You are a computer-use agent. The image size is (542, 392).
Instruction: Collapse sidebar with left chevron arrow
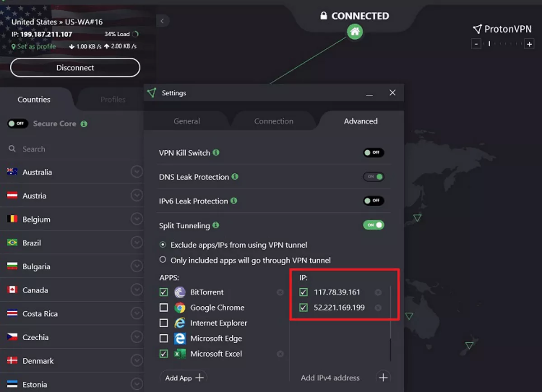pos(162,21)
